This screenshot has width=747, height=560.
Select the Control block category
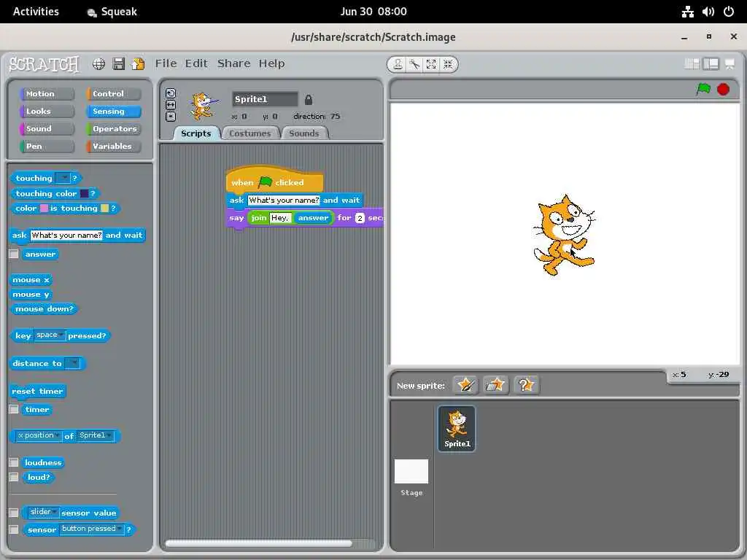pos(114,94)
